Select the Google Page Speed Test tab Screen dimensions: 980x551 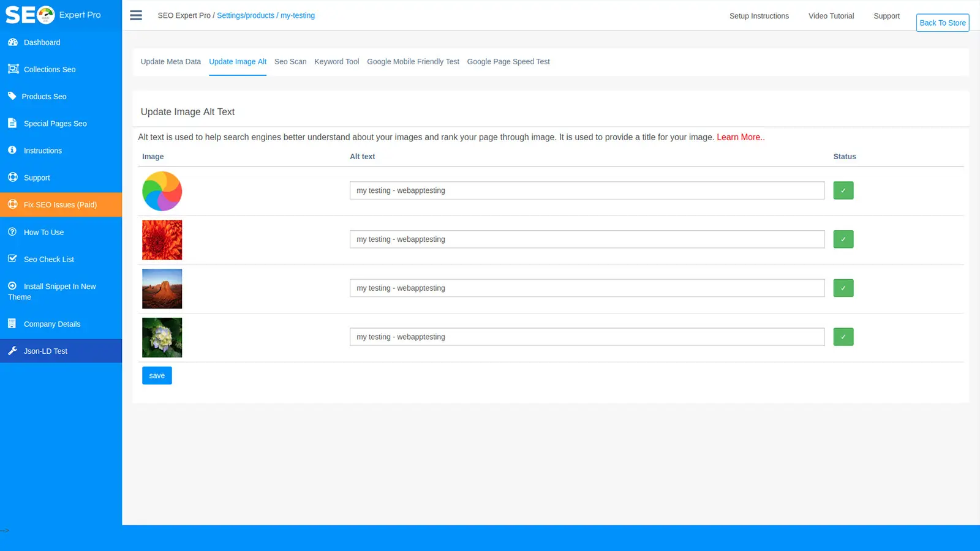tap(508, 61)
